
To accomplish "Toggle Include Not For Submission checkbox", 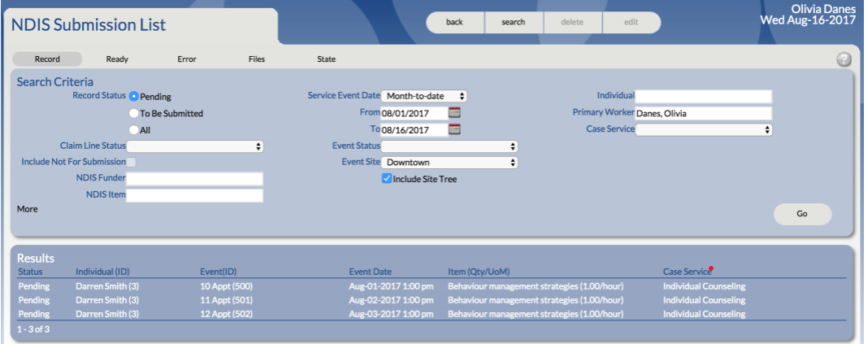I will pos(131,163).
